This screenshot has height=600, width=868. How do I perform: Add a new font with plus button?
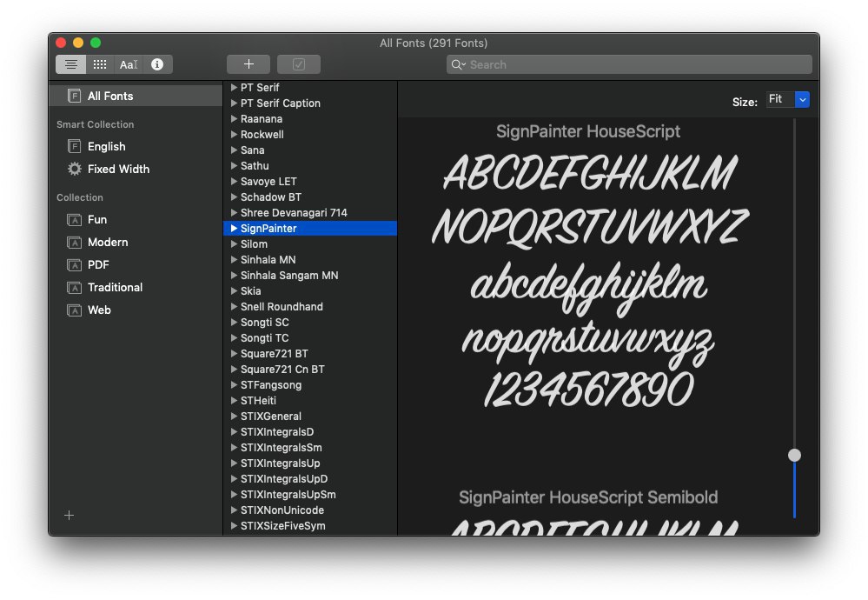pyautogui.click(x=248, y=64)
